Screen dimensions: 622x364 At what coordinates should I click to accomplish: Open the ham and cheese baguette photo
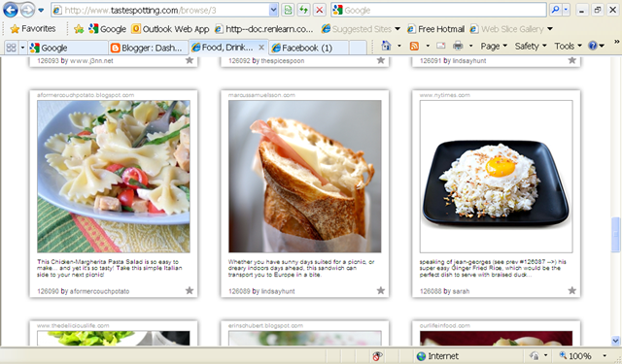(304, 177)
